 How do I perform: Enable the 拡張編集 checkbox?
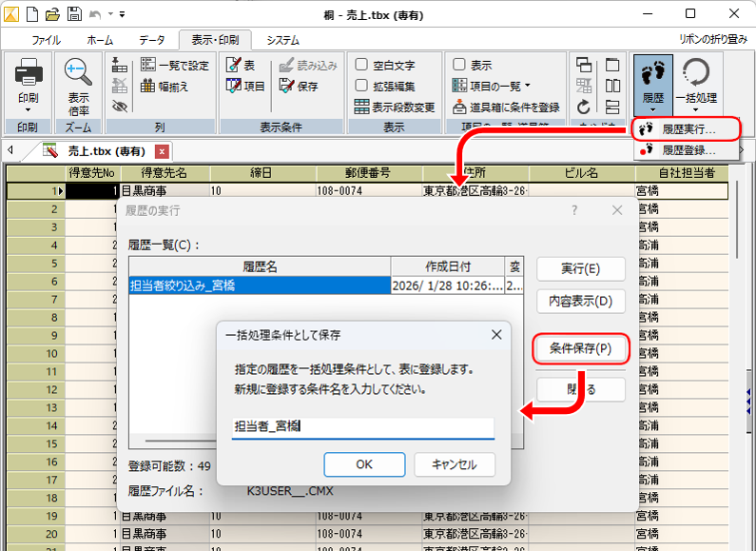(x=361, y=86)
